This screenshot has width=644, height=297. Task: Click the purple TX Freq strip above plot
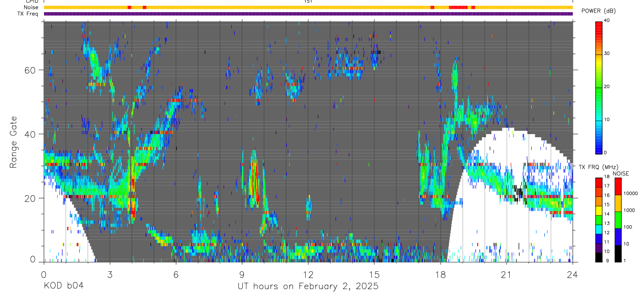[308, 14]
